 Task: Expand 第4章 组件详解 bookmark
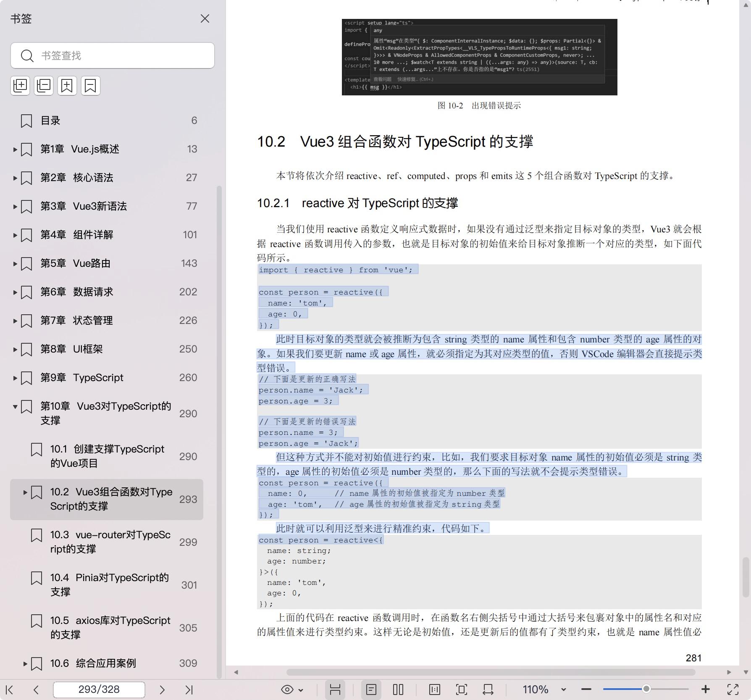coord(15,235)
